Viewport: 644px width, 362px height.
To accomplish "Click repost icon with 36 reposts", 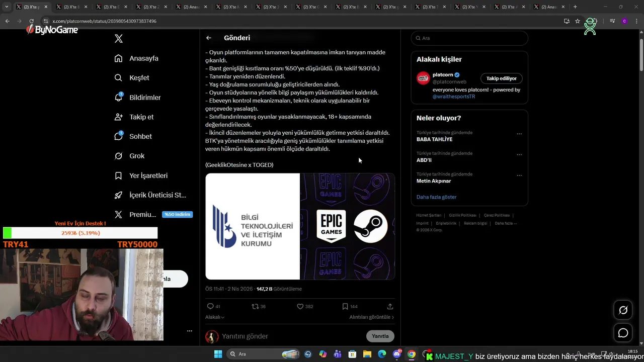I will click(x=259, y=306).
